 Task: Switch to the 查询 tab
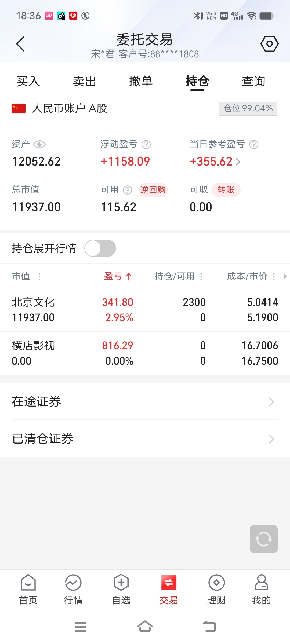click(x=253, y=81)
